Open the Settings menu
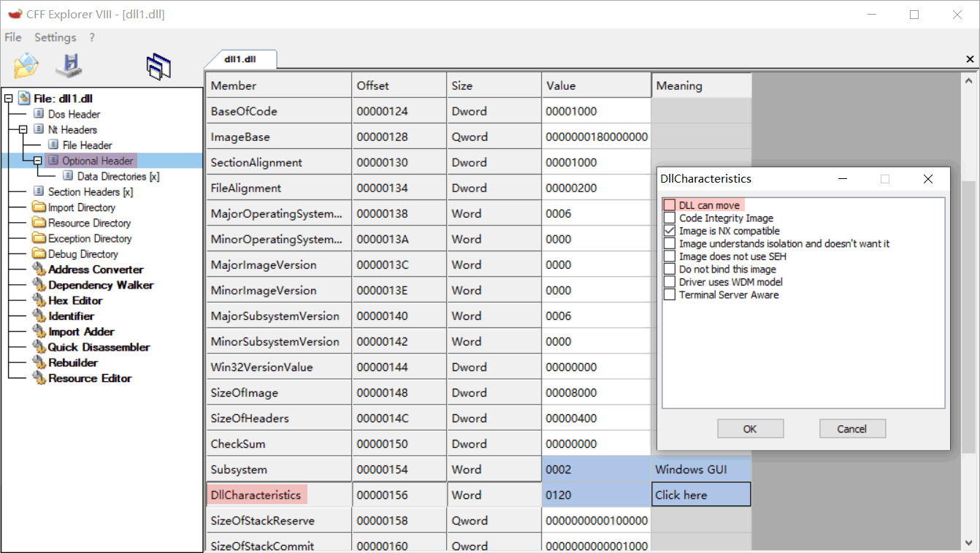This screenshot has width=980, height=553. [x=55, y=37]
